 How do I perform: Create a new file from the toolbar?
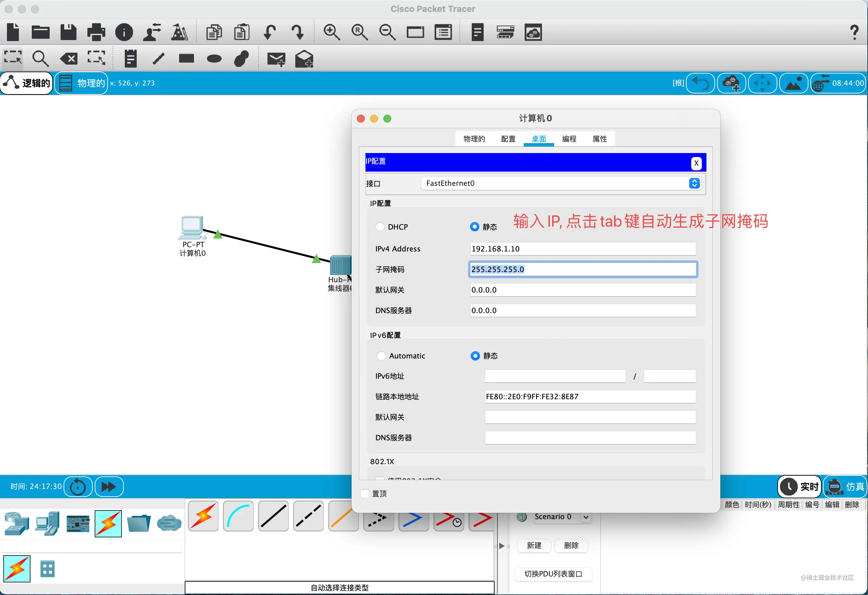[13, 32]
